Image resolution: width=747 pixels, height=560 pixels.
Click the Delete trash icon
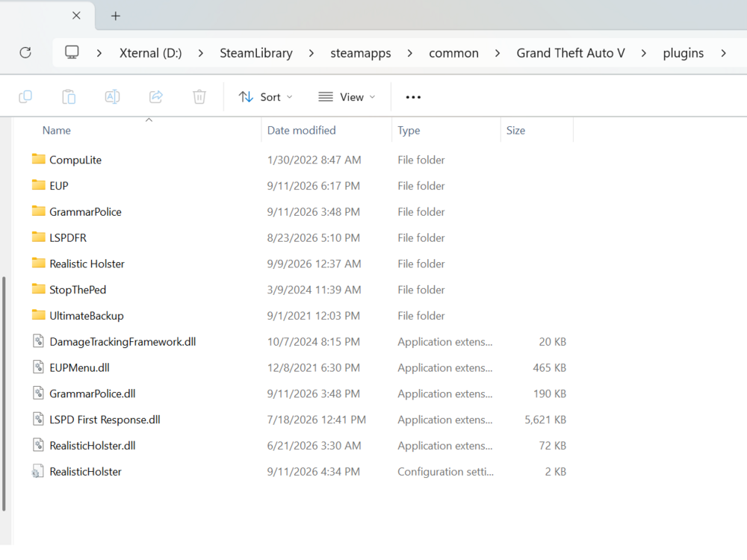coord(199,96)
